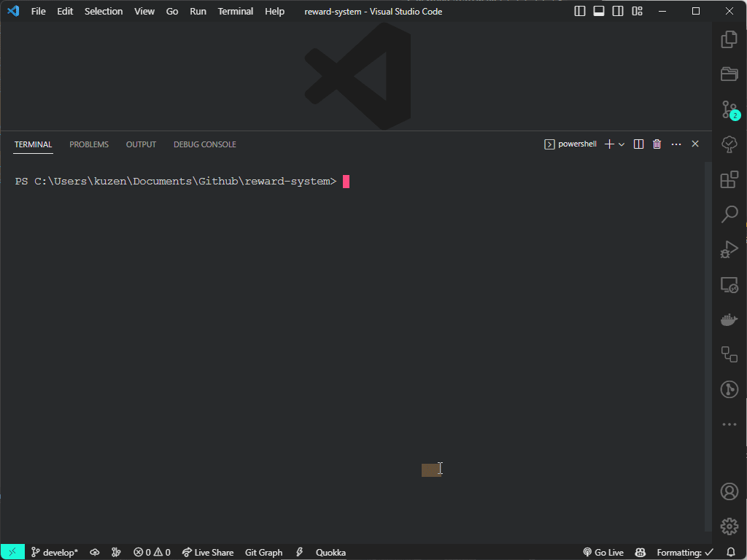
Task: Open the View menu
Action: pos(144,12)
